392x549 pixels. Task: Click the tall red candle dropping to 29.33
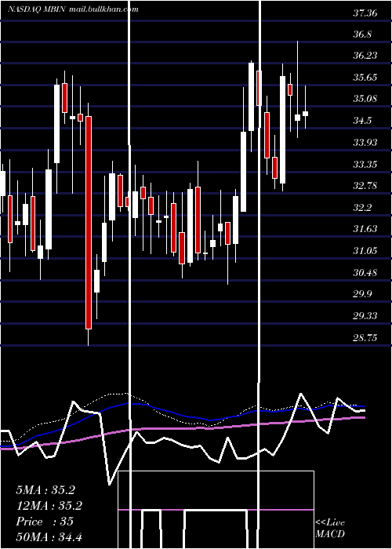[89, 223]
